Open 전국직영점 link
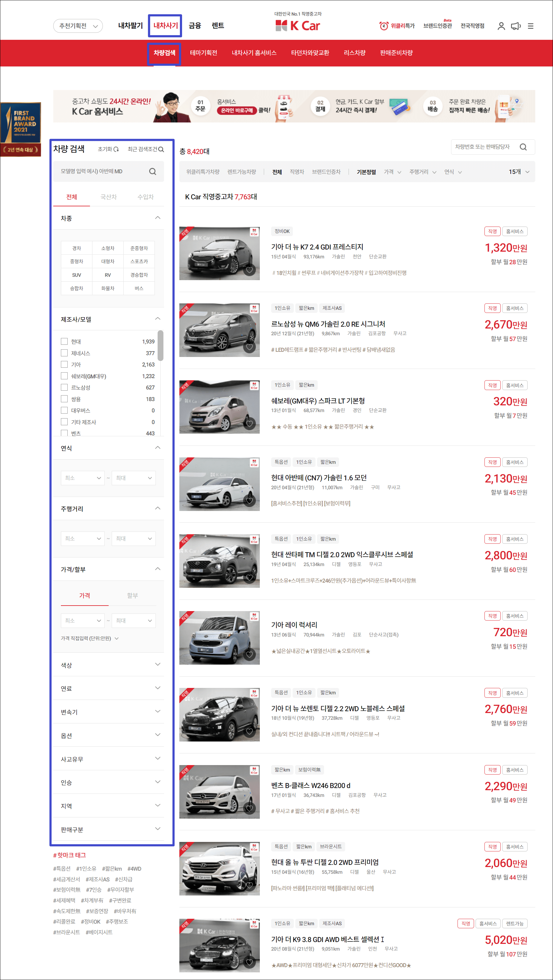 pos(472,26)
